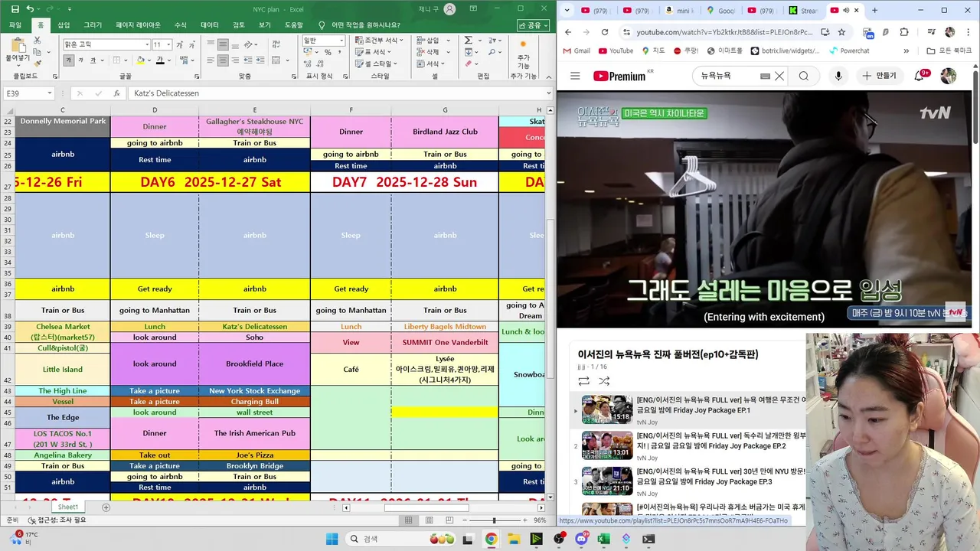The image size is (980, 551).
Task: Click the Chrome address bar URL
Action: point(725,32)
